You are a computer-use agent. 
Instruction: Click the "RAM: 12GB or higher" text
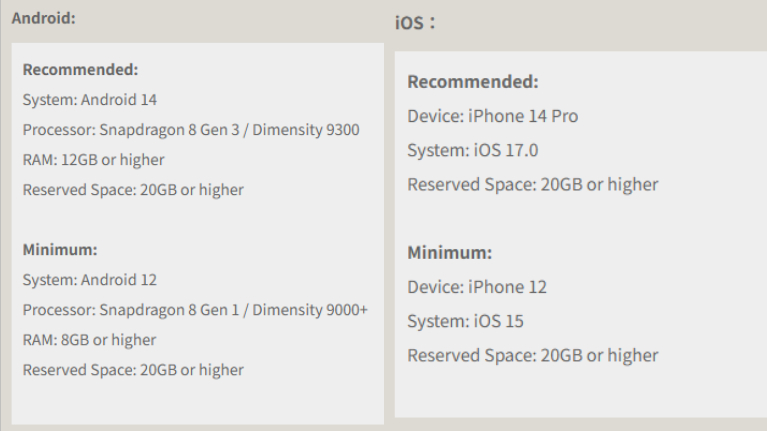click(93, 160)
